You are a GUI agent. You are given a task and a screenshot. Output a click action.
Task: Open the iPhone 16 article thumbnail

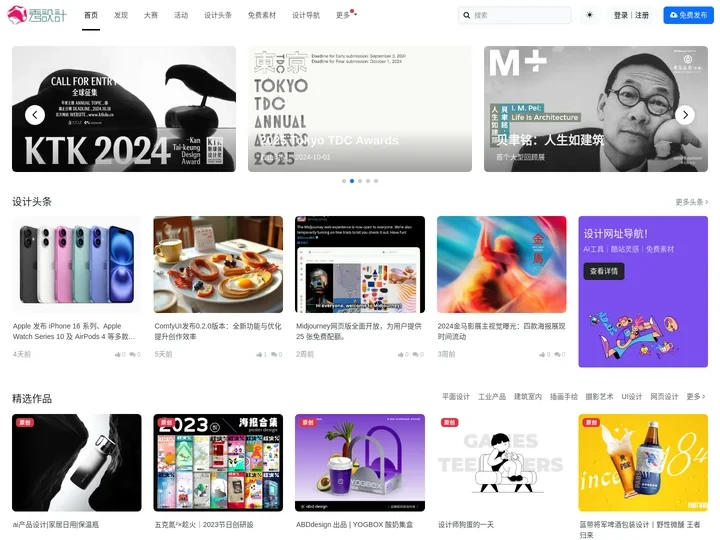[77, 264]
